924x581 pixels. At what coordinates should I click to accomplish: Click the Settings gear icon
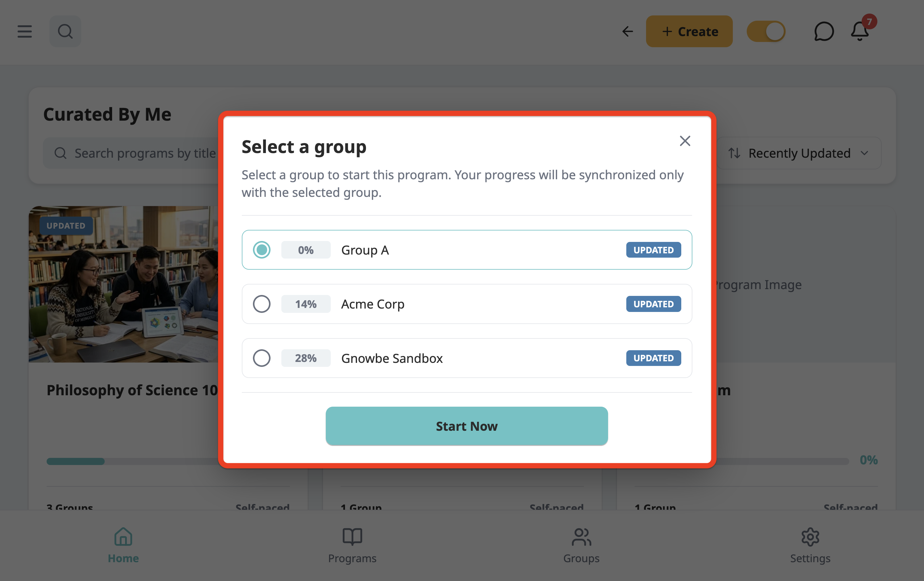[x=810, y=537]
